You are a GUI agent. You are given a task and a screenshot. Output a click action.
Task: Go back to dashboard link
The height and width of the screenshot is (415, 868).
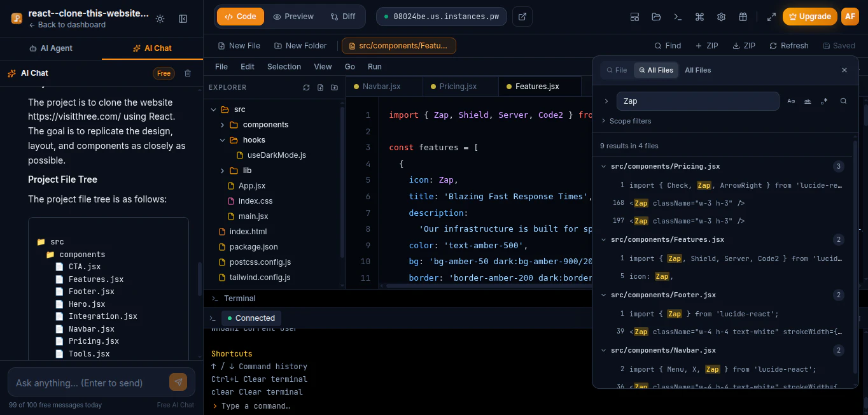pyautogui.click(x=67, y=25)
